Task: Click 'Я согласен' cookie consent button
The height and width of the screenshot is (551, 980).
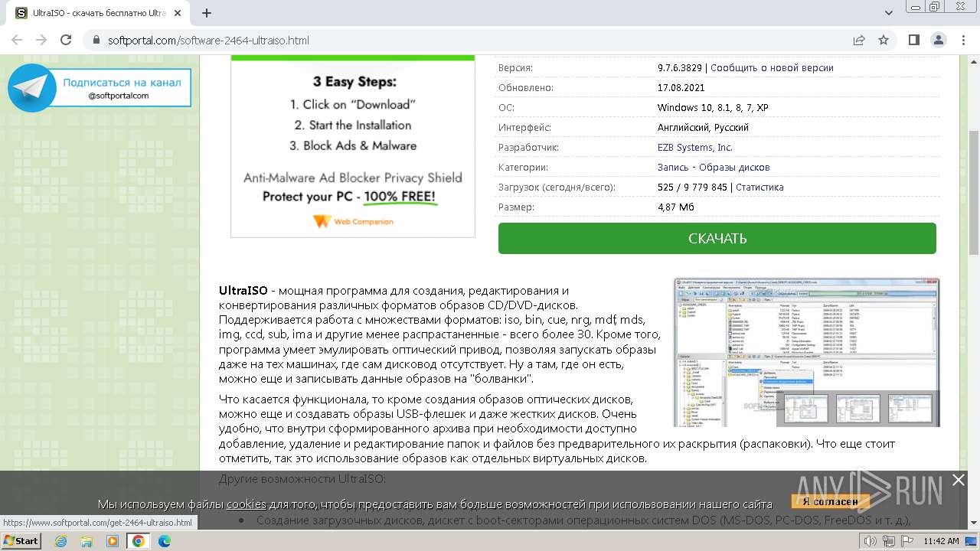Action: pos(830,501)
